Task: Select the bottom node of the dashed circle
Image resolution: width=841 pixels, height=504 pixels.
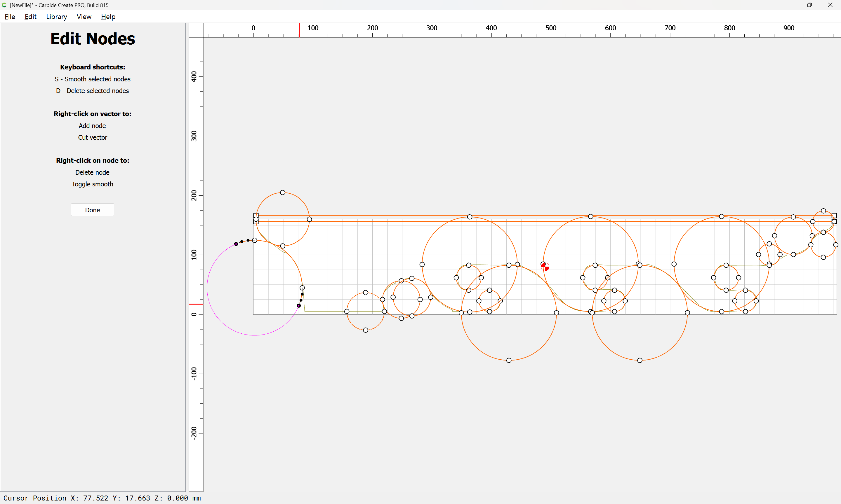Action: (x=365, y=330)
